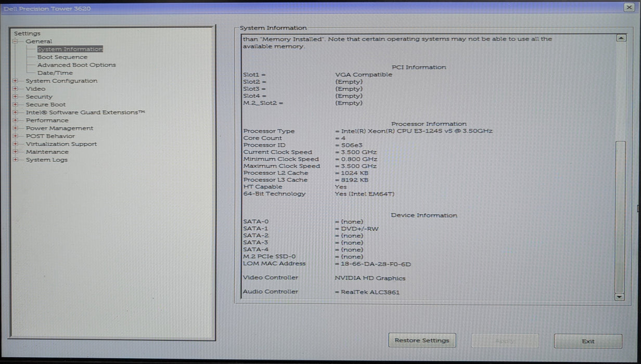Click the 'Minimum Clock Speed' label
The image size is (641, 364).
tap(281, 159)
